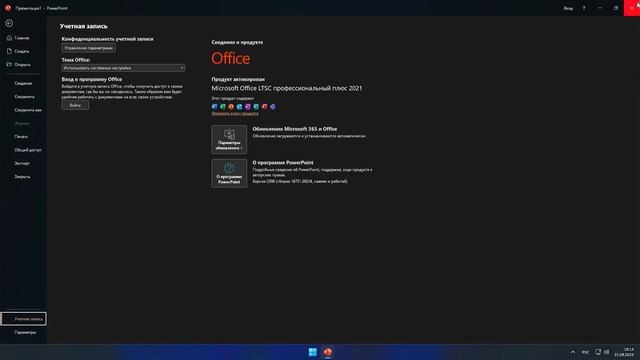Click the large Office logo text
Viewport: 640px width, 360px height.
[231, 58]
